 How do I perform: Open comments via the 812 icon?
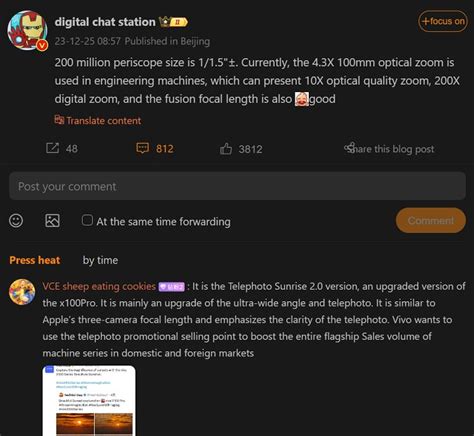coord(142,148)
